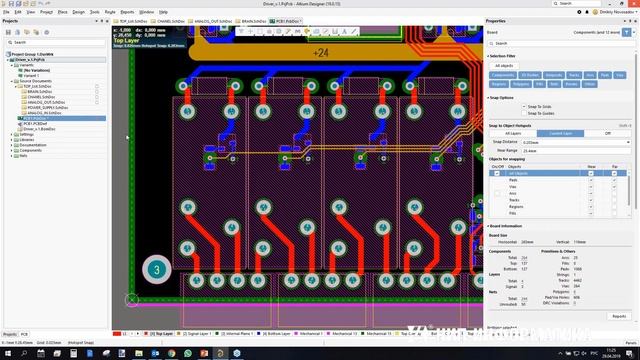Screen dimensions: 640x360
Task: Expand the Libraries folder in Projects tree
Action: pos(12,140)
